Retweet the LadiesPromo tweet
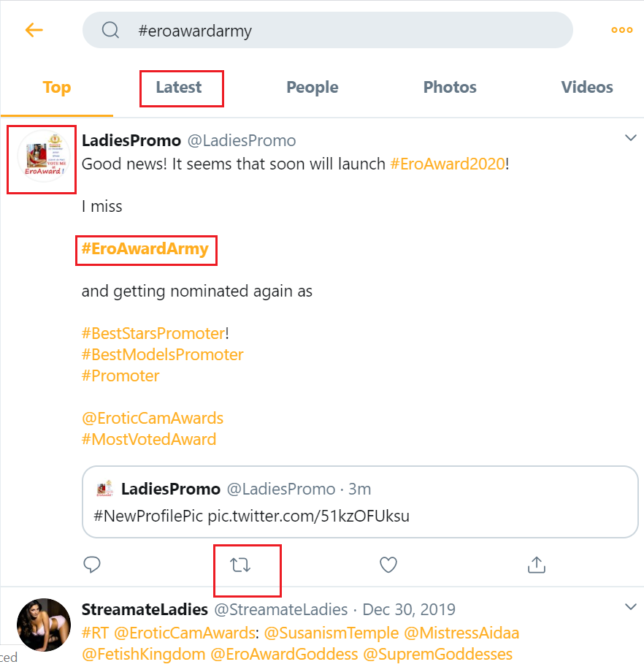The image size is (644, 667). 241,565
